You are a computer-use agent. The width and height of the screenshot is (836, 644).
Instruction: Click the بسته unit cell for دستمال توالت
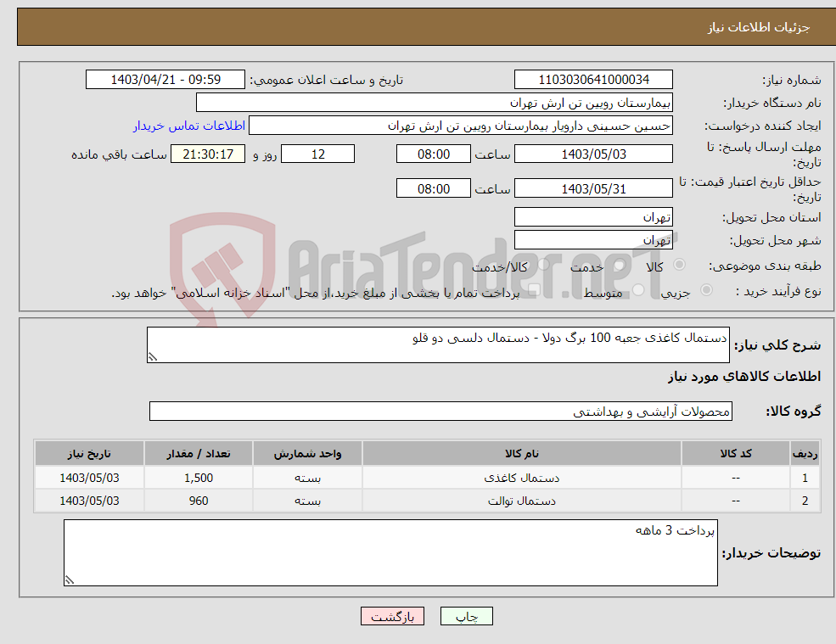(307, 501)
